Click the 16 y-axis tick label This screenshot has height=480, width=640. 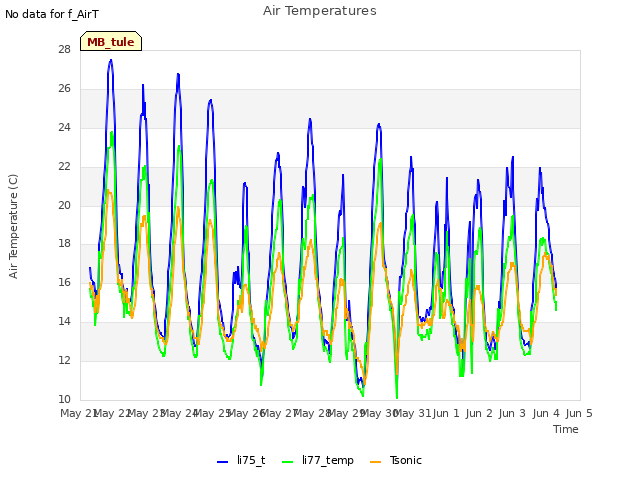(x=64, y=282)
